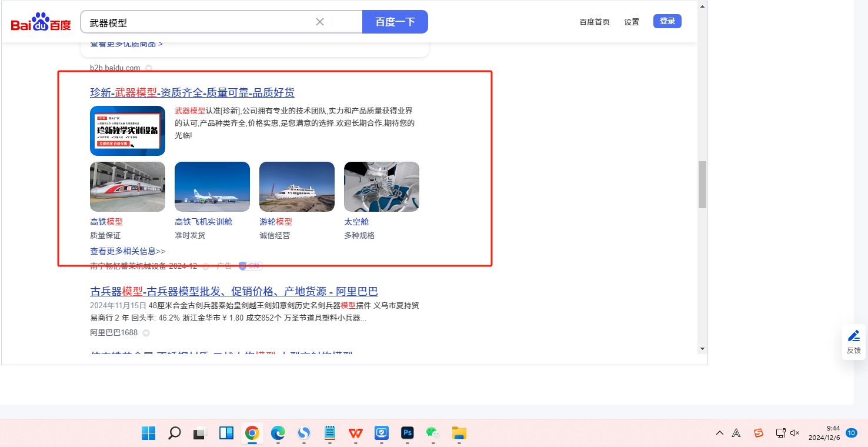
Task: Switch to Google Chrome on the taskbar
Action: point(252,433)
